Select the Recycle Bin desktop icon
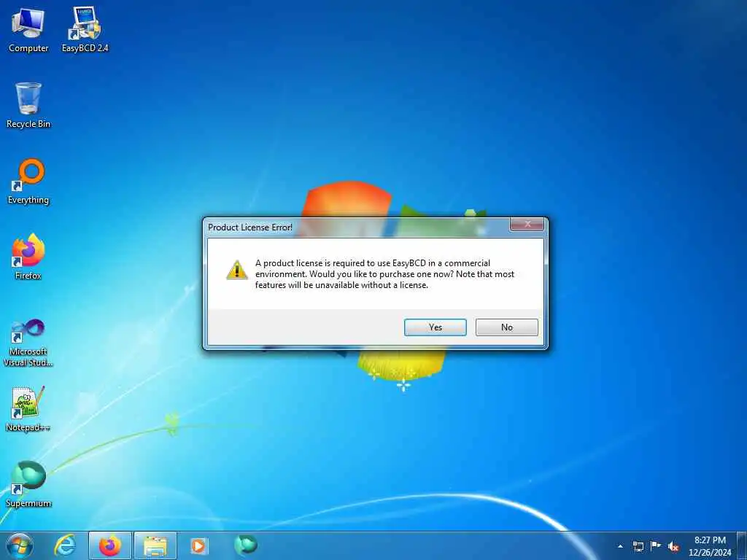Viewport: 747px width, 560px height. (x=28, y=105)
